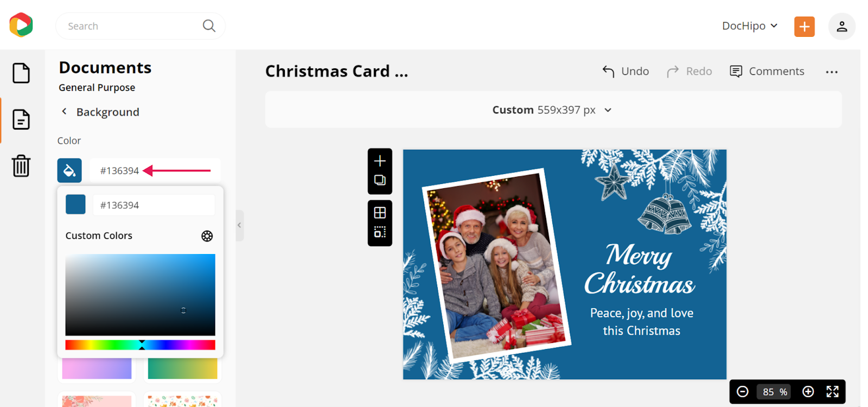Click the DocHipo logo icon
Image resolution: width=868 pixels, height=407 pixels.
21,25
